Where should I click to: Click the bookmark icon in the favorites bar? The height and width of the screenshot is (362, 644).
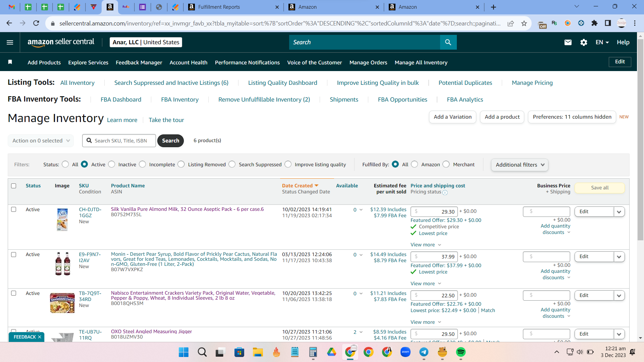pyautogui.click(x=10, y=62)
